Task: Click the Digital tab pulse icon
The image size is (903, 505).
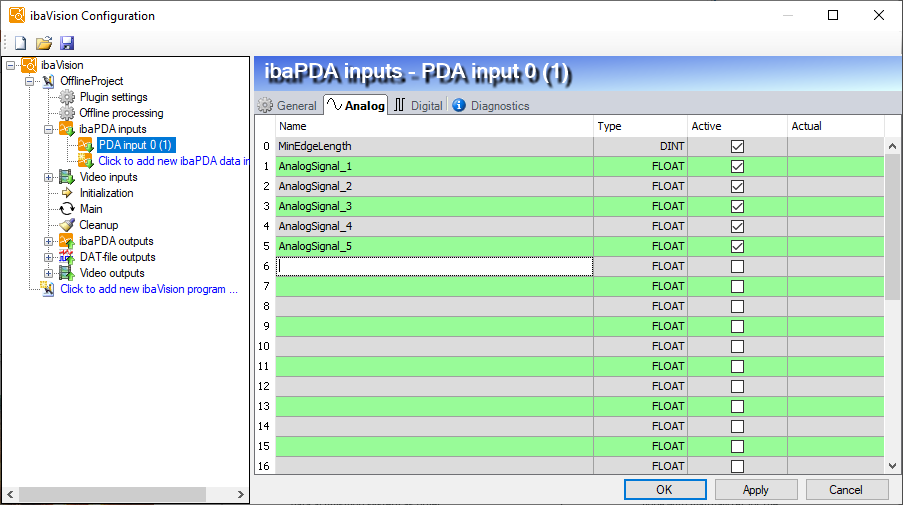Action: (400, 105)
